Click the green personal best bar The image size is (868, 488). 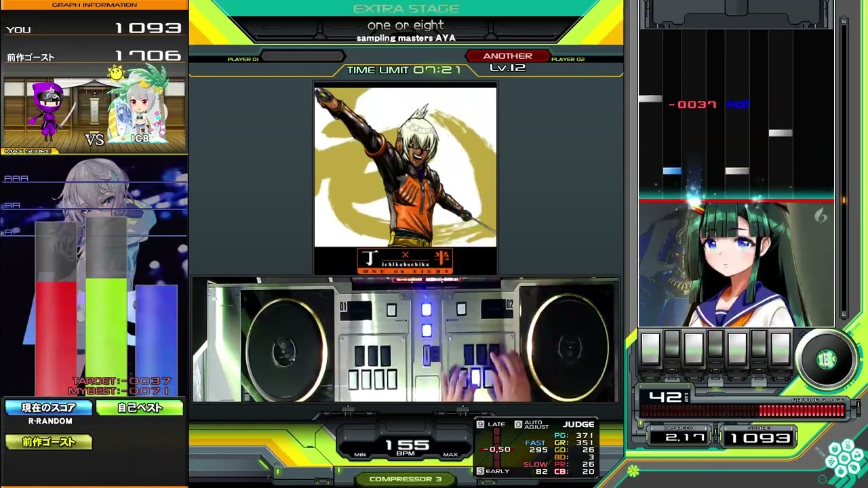coord(106,336)
